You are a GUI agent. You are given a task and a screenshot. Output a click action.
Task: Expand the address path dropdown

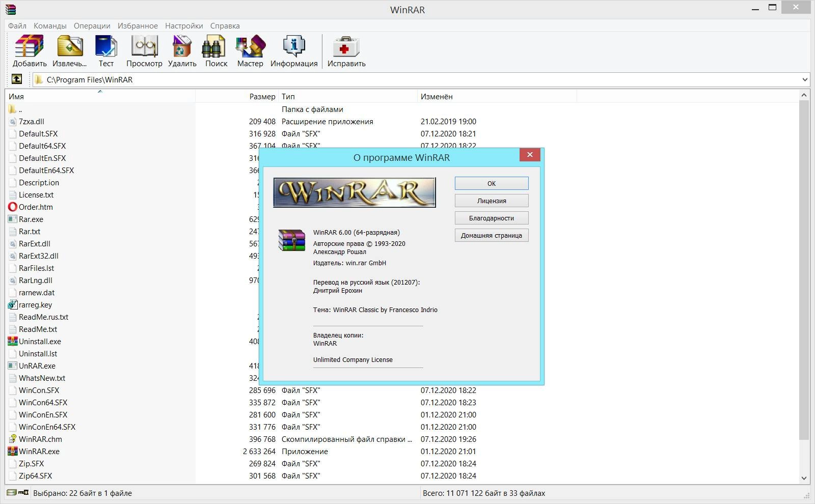point(805,79)
